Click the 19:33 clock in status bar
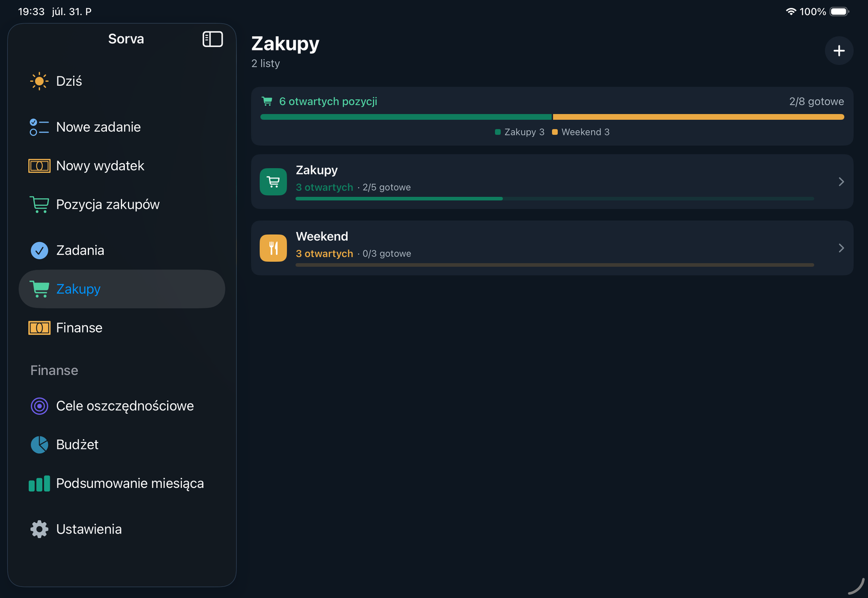The height and width of the screenshot is (598, 868). click(x=31, y=11)
